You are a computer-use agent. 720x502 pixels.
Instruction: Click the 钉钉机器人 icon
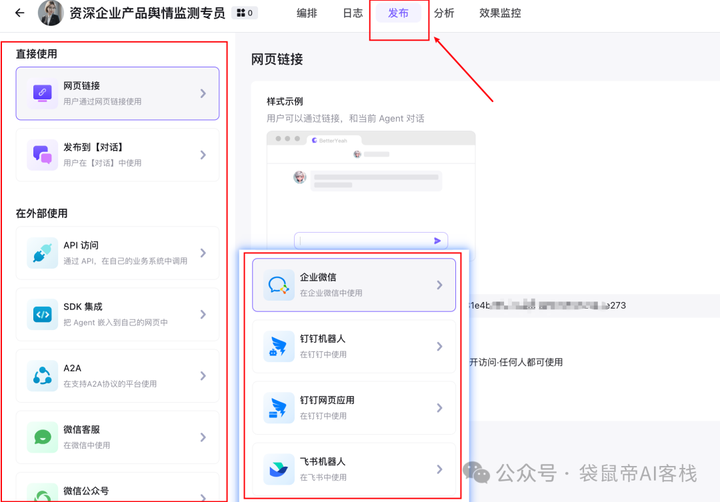pos(279,346)
